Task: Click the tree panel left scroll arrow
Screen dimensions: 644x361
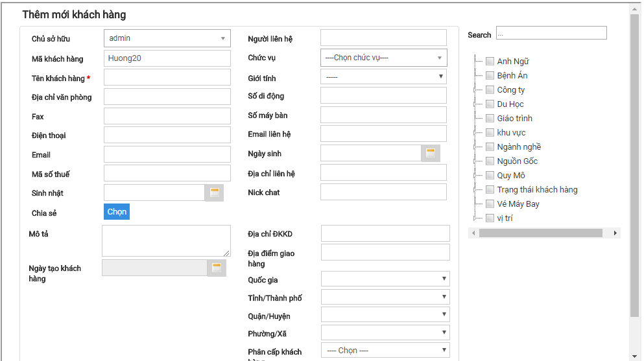Action: pyautogui.click(x=473, y=233)
